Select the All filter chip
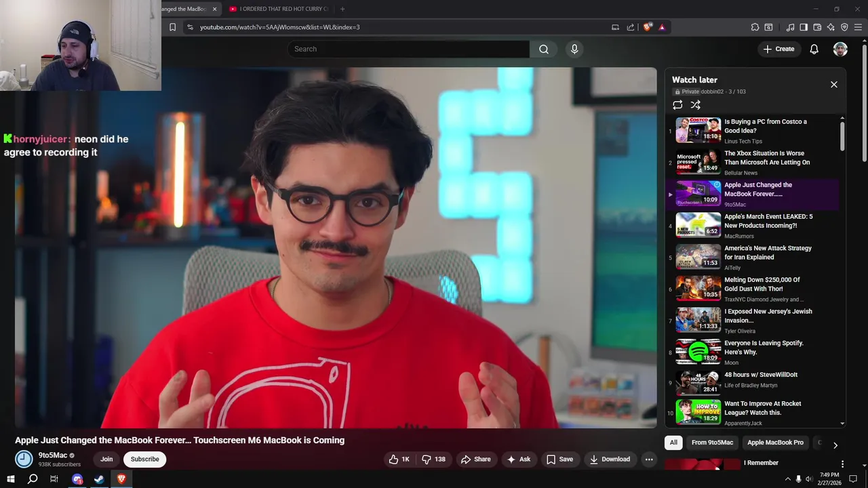Screen dimensions: 868x488 [x=673, y=443]
